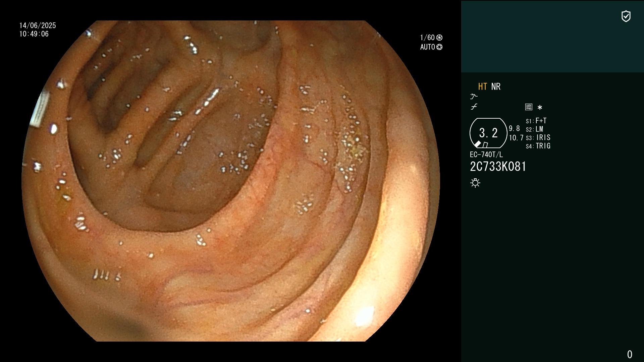Click the 10.7 diameter value
This screenshot has width=644, height=362.
[x=516, y=138]
